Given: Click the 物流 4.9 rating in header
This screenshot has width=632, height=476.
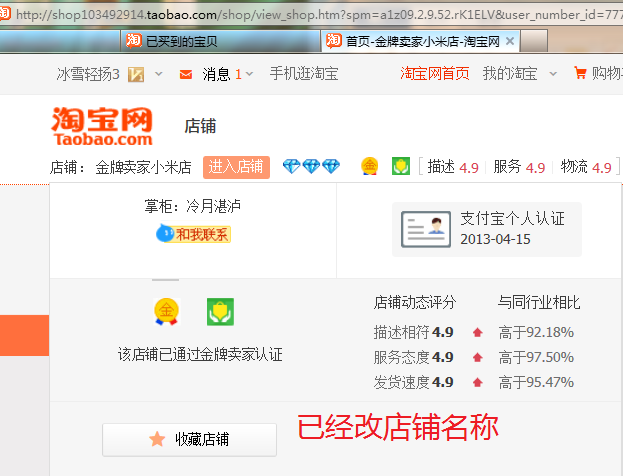Looking at the screenshot, I should (586, 167).
